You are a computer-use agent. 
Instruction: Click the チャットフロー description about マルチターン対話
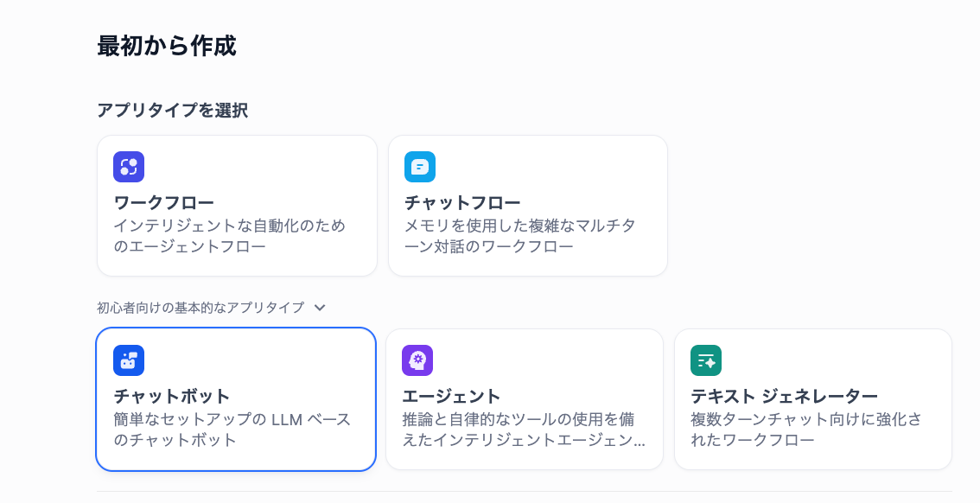[x=519, y=236]
